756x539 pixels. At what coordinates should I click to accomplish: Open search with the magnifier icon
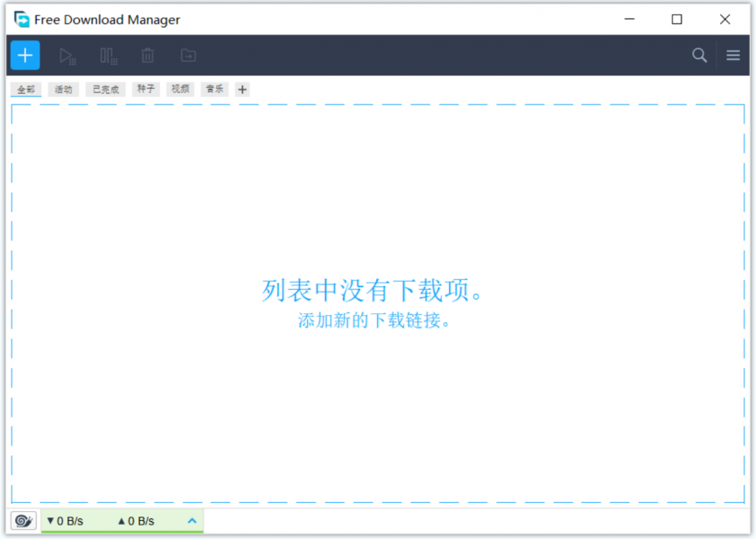point(699,55)
